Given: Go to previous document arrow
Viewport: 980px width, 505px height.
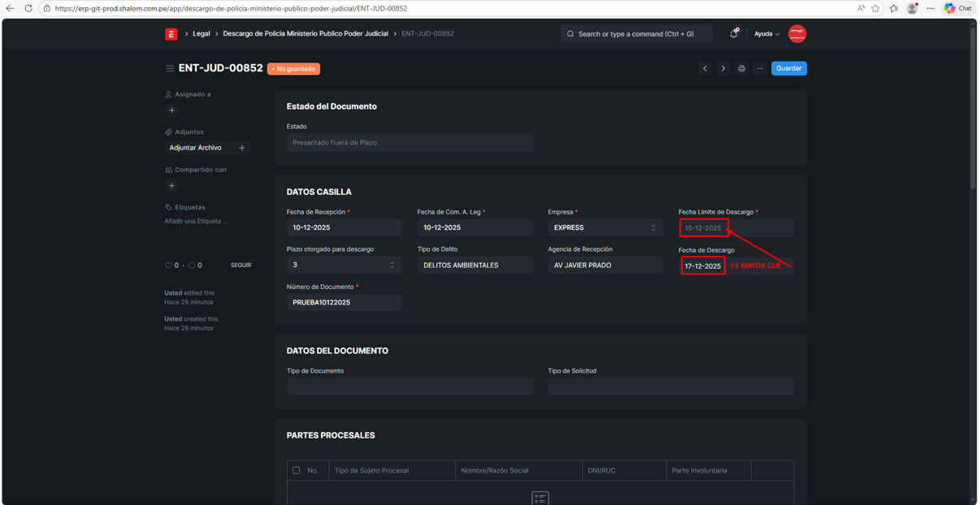Looking at the screenshot, I should [705, 68].
